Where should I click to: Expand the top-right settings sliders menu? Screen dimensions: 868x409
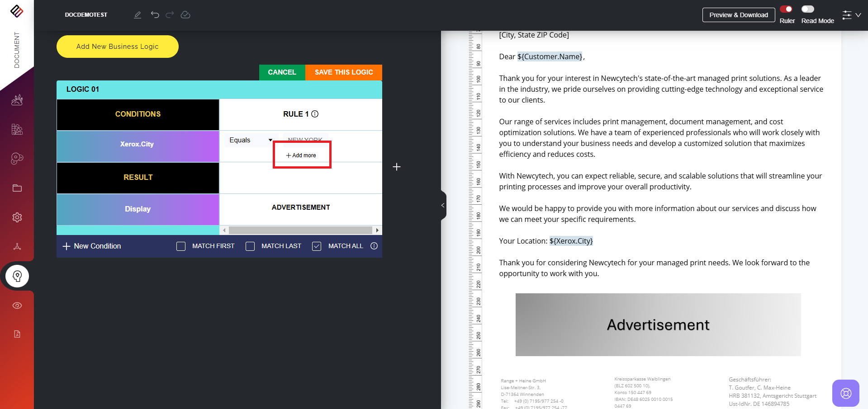coord(851,15)
